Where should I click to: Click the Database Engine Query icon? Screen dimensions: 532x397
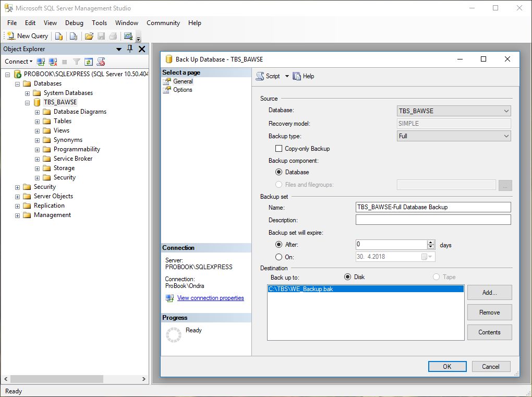point(59,36)
